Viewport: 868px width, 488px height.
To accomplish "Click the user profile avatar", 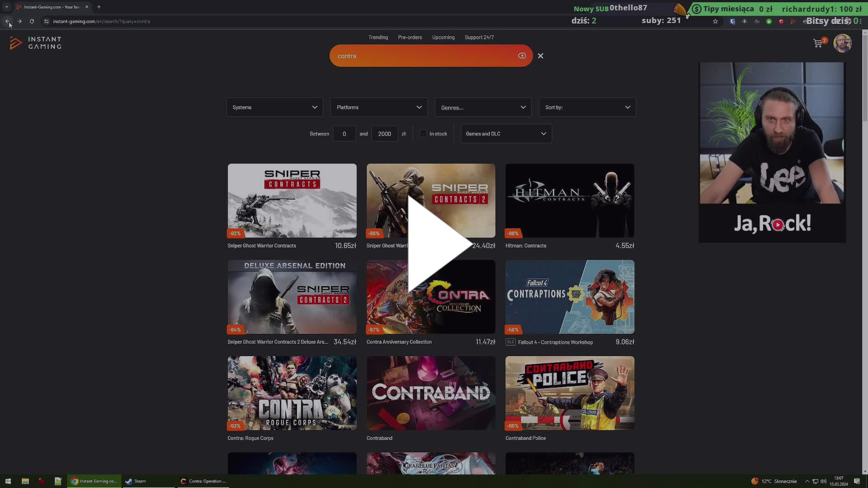I will [842, 43].
